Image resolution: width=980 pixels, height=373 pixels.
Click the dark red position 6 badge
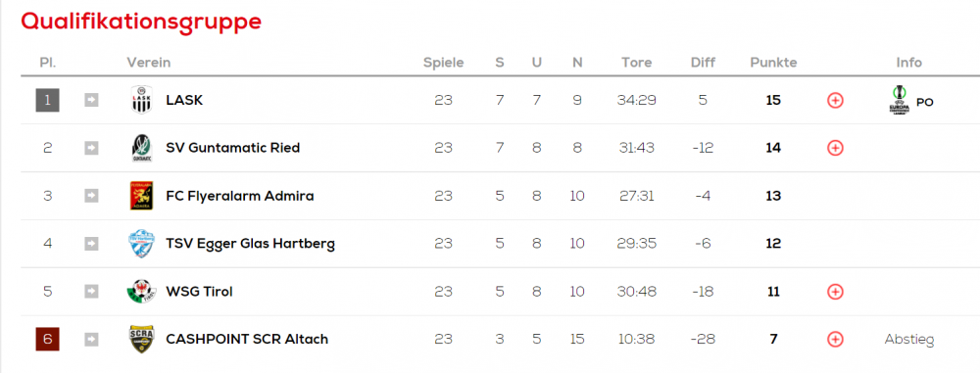coord(47,340)
